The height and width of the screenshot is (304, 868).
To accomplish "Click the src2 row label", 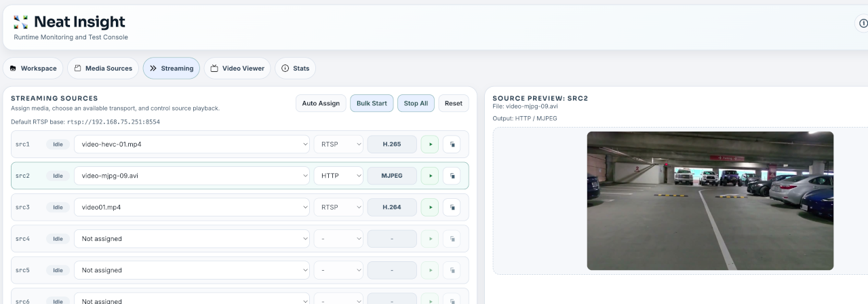I will pyautogui.click(x=22, y=176).
